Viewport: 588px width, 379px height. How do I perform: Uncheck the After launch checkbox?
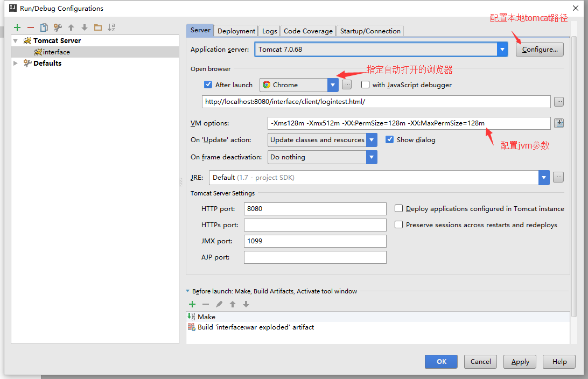click(x=208, y=85)
